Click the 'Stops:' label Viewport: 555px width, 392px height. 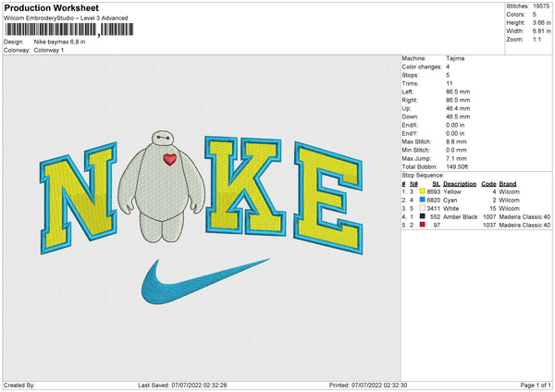coord(410,75)
